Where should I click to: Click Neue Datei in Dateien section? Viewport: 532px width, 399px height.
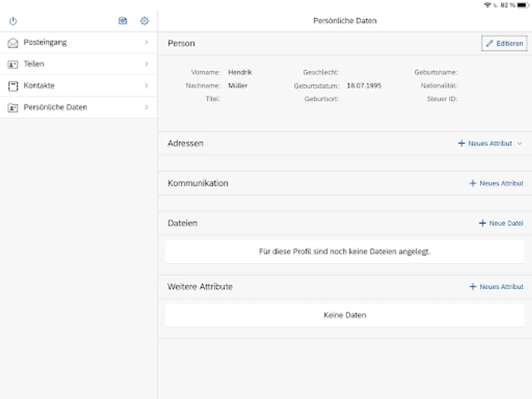pyautogui.click(x=501, y=223)
